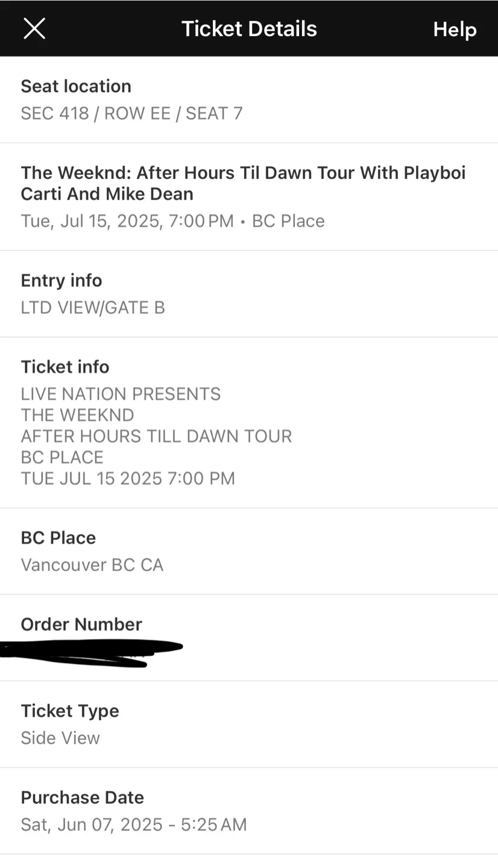The height and width of the screenshot is (868, 498).
Task: Select Vancouver BC CA address text
Action: [x=92, y=565]
